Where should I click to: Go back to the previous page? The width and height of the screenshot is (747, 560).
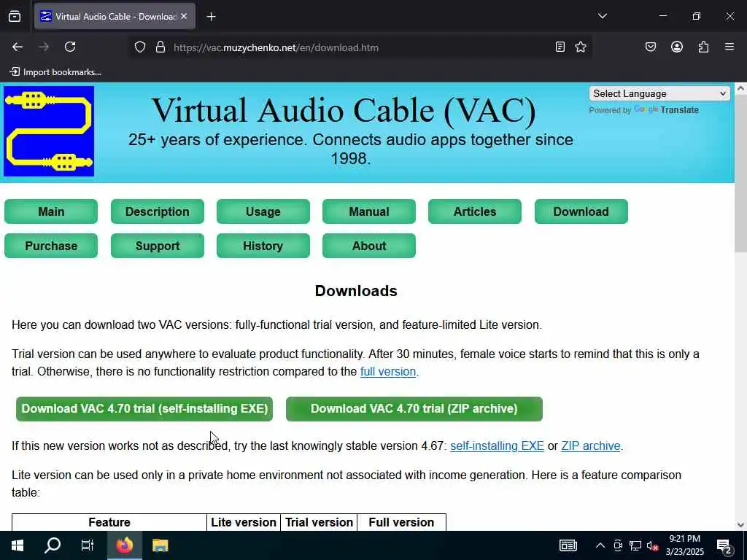(x=18, y=47)
